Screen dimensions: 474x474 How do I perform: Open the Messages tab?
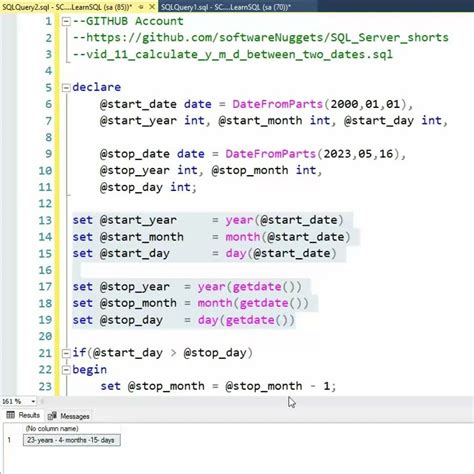point(69,416)
